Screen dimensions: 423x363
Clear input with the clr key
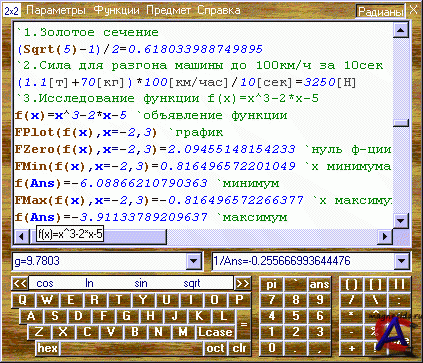click(240, 348)
